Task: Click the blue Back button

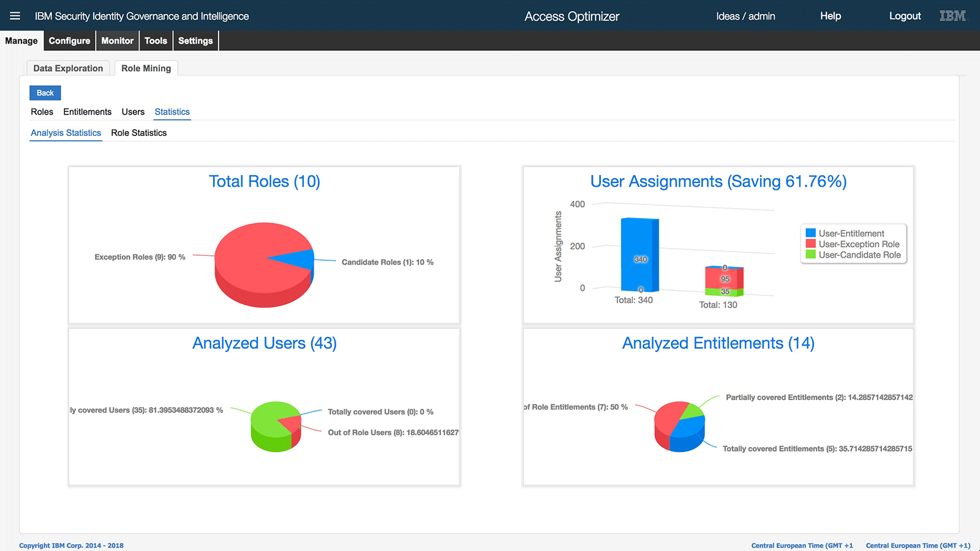Action: [45, 93]
